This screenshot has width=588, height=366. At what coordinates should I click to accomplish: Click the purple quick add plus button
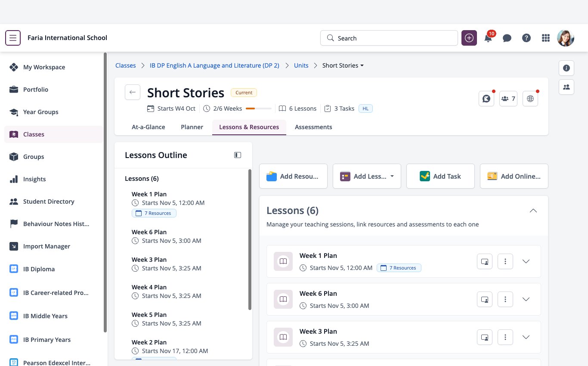(469, 38)
